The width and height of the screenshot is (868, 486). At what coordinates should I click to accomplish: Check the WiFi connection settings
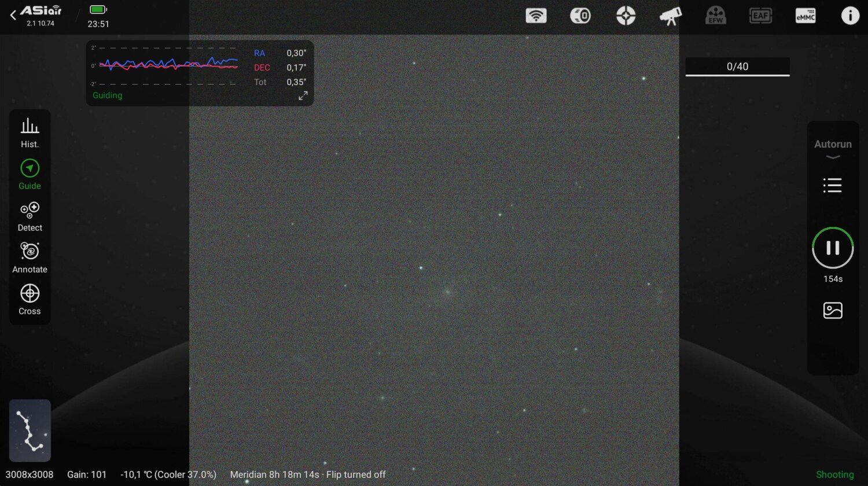(x=536, y=16)
